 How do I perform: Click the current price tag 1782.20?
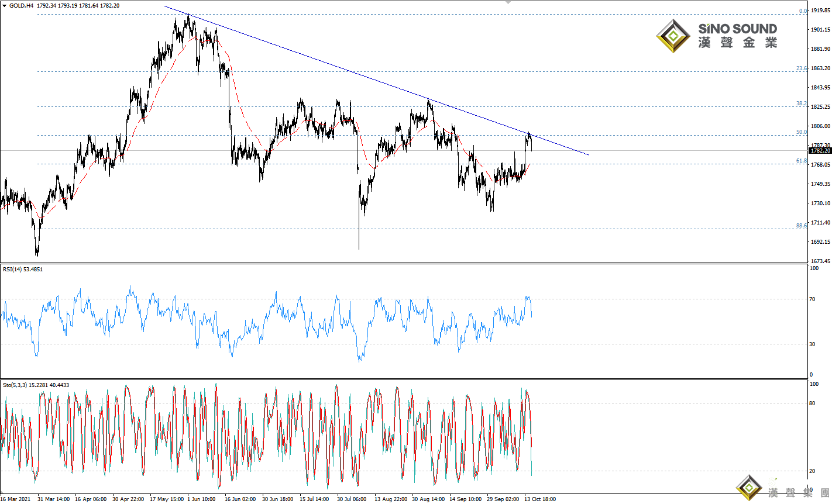pyautogui.click(x=820, y=151)
